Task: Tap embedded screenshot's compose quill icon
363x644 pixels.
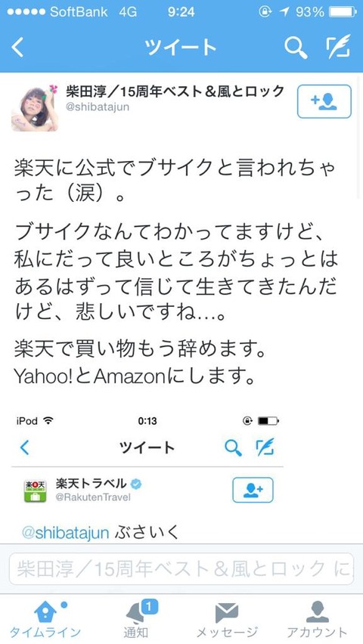Action: click(x=265, y=447)
